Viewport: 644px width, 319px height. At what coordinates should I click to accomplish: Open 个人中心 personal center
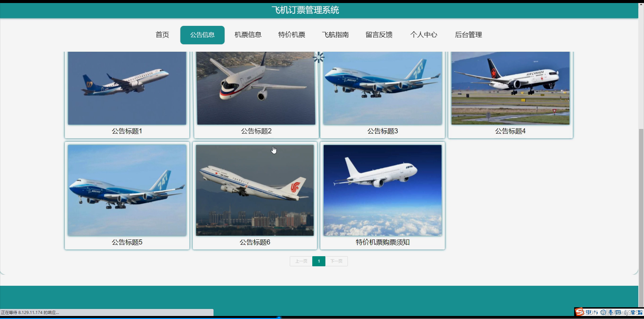click(424, 35)
